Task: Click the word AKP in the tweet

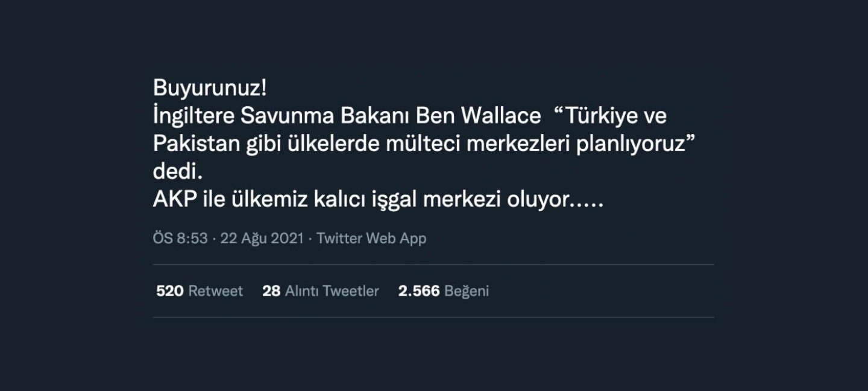Action: 175,200
